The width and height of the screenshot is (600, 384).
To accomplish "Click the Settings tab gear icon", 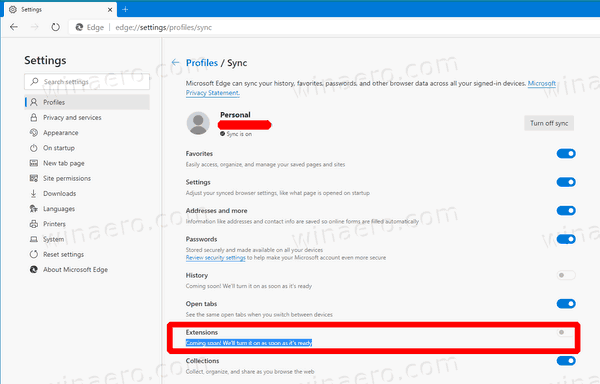I will (x=13, y=10).
